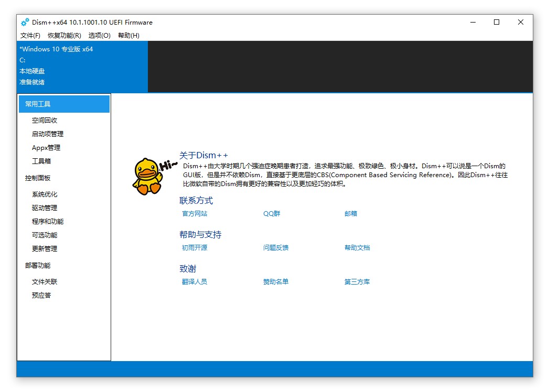View the 赞助名单 link
The image size is (548, 392).
276,281
